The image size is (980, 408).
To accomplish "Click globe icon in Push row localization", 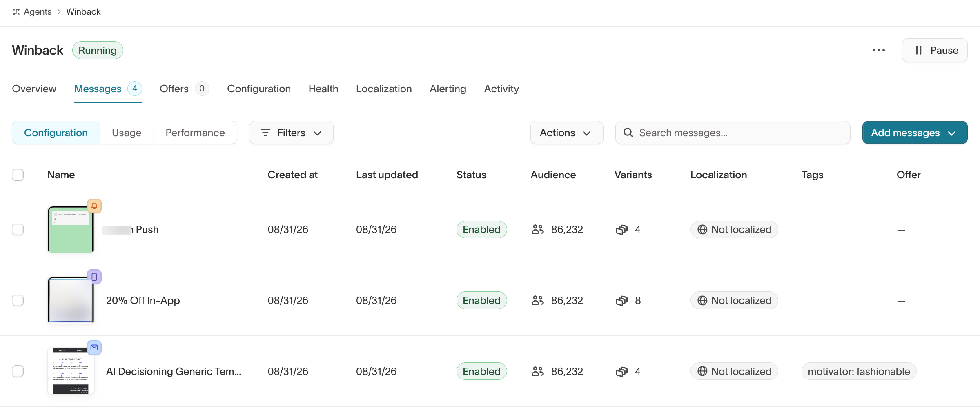I will click(x=702, y=230).
